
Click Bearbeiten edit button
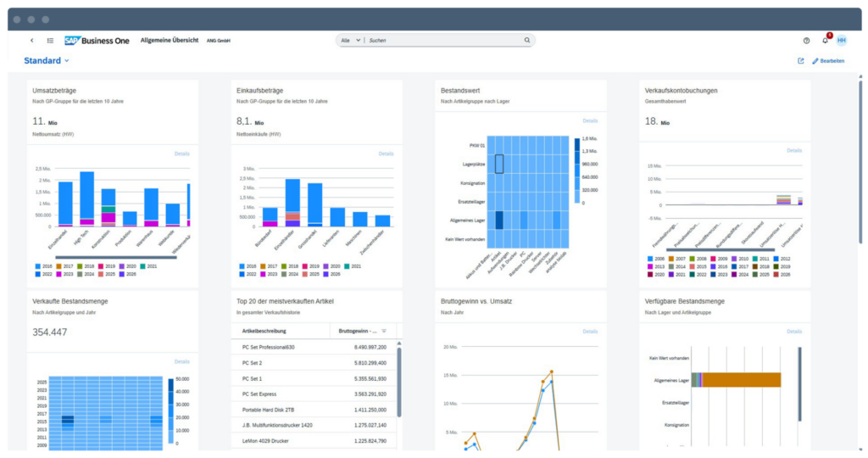(828, 61)
